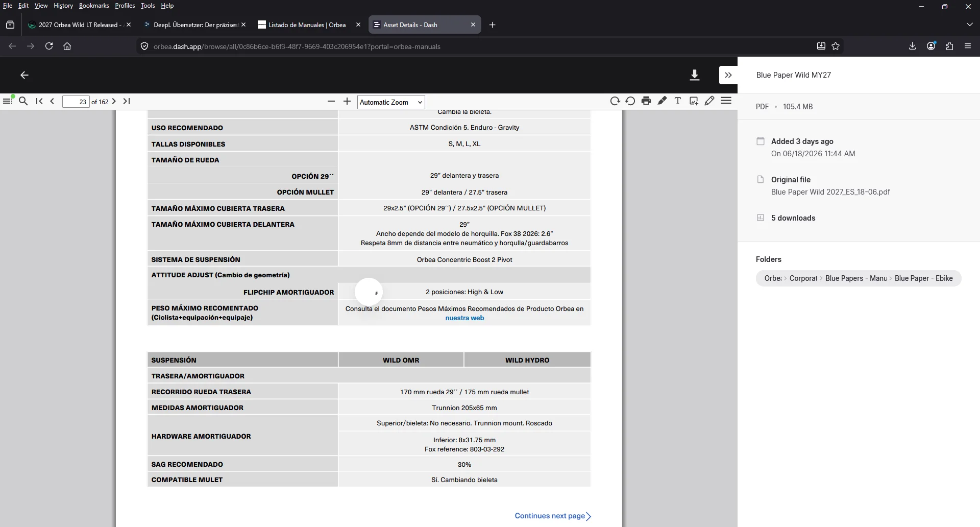Screen dimensions: 980x527
Task: Open Blue Papers - Manuals folder breadcrumb
Action: tap(856, 278)
